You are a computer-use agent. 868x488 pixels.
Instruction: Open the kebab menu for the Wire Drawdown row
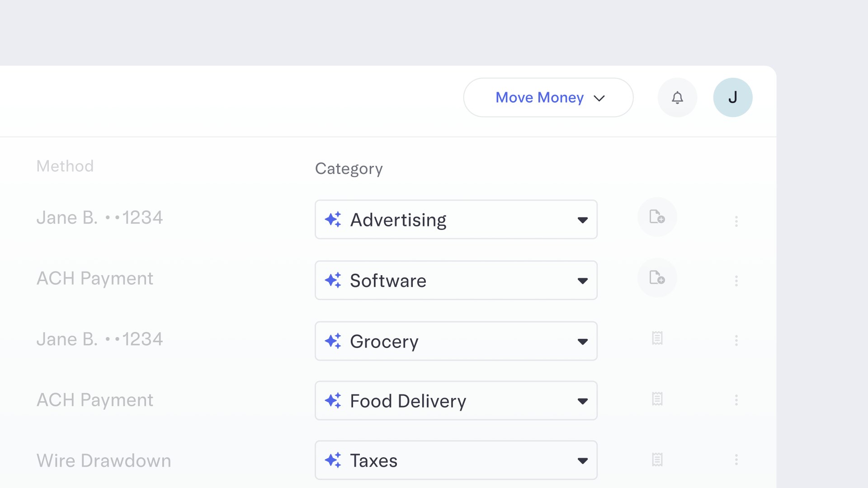pos(736,460)
